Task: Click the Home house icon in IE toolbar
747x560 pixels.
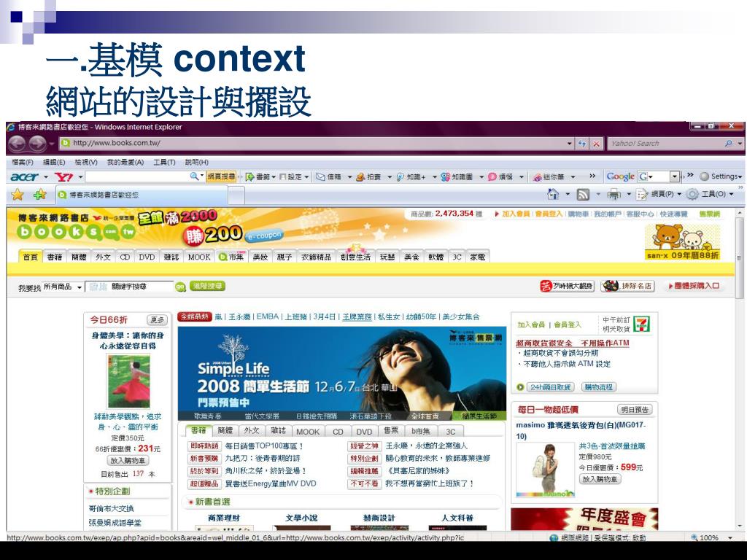Action: coord(554,194)
